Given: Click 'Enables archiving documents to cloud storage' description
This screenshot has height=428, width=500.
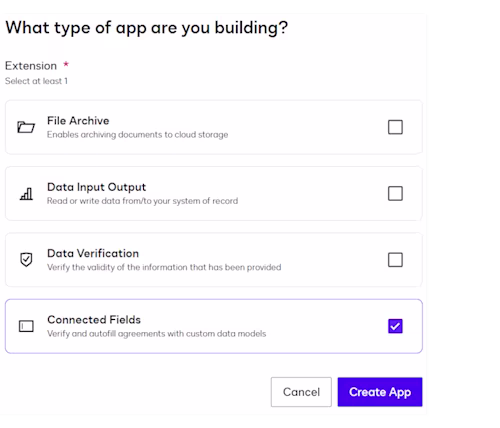Looking at the screenshot, I should (x=138, y=135).
